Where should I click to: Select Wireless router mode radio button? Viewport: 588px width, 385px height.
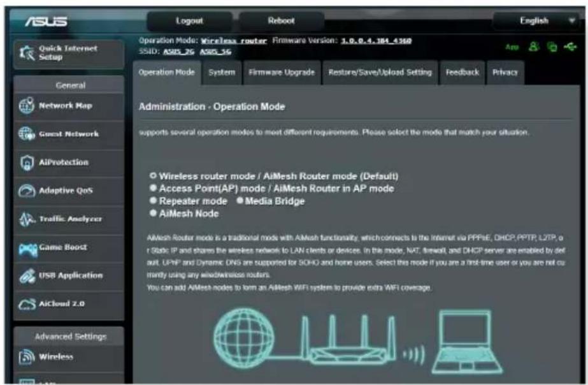(153, 175)
